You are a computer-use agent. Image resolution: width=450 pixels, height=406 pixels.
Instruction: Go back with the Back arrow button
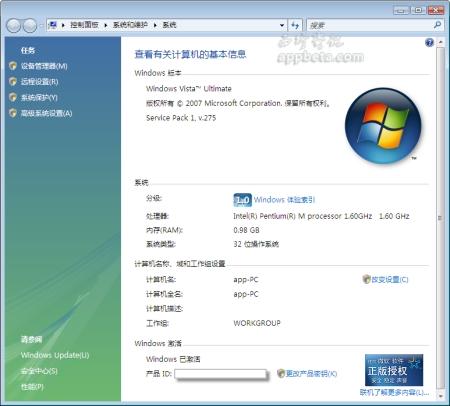13,26
